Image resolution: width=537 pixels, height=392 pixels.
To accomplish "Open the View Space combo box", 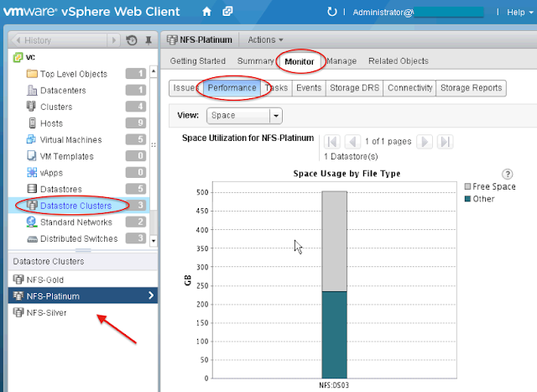I will coord(244,116).
